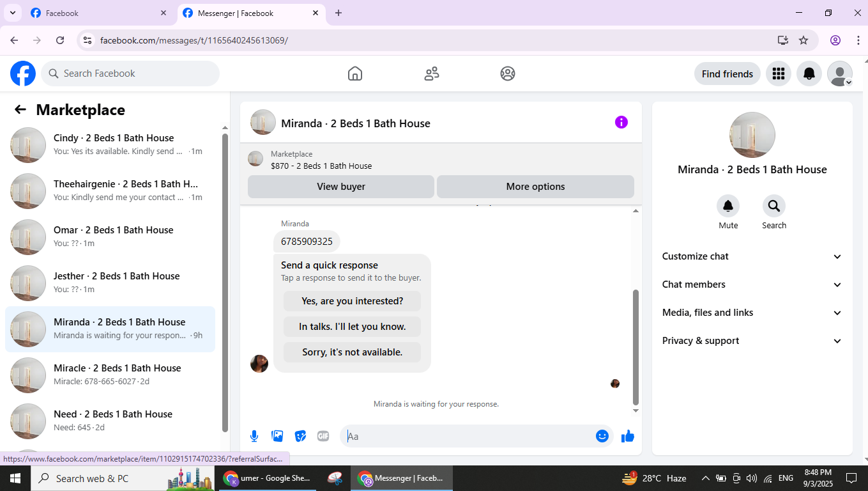868x491 pixels.
Task: Bookmark this page with the star icon
Action: coord(803,40)
